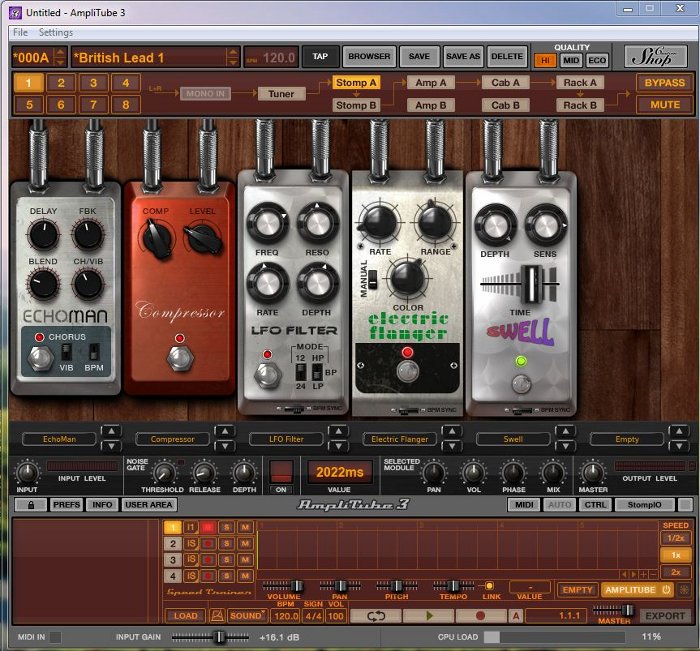Open the British Lead 1 preset selector

point(156,58)
